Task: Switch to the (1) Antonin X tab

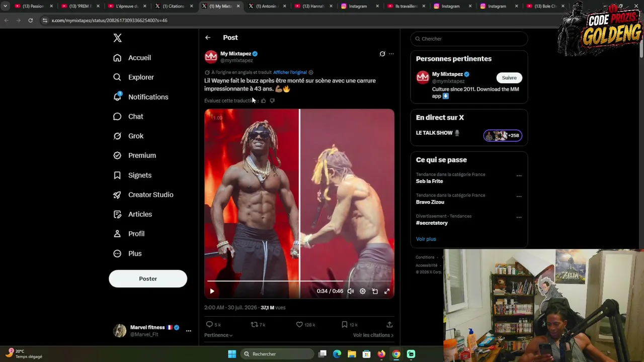Action: point(267,6)
